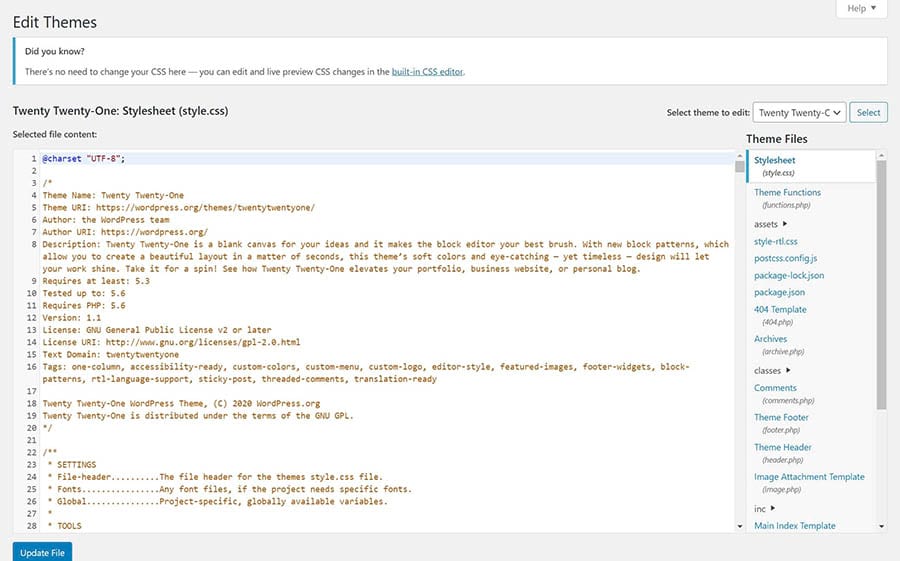Open the Help dropdown tab
The height and width of the screenshot is (561, 900).
click(861, 9)
